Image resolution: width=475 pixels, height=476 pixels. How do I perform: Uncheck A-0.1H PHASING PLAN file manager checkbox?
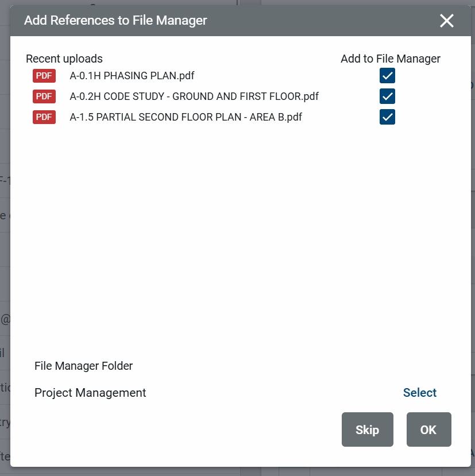[387, 76]
